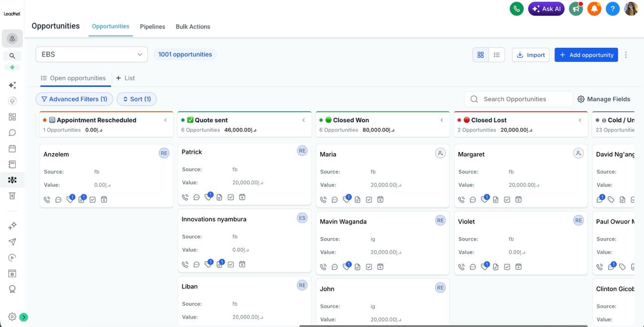This screenshot has width=644, height=327.
Task: Select the board grid view toggle
Action: pos(480,55)
